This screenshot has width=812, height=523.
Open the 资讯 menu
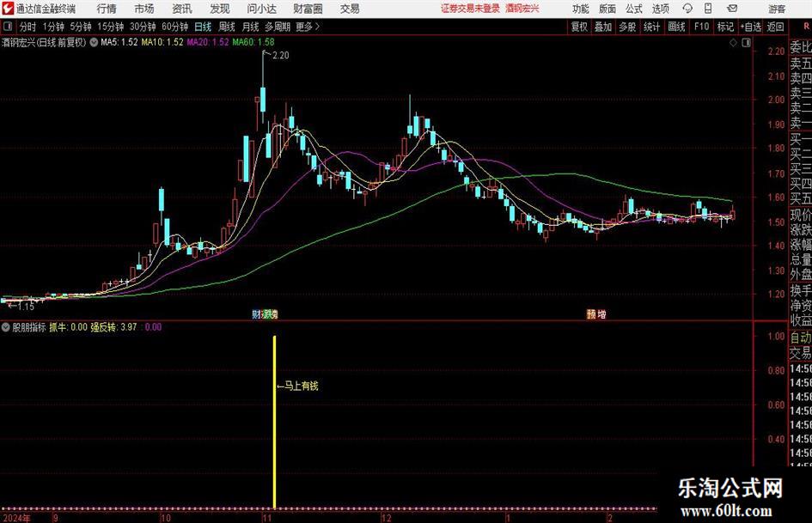point(182,9)
